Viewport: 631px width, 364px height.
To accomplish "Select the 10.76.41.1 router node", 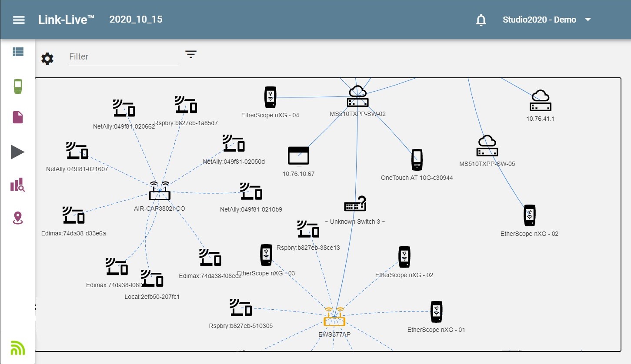I will pos(541,100).
